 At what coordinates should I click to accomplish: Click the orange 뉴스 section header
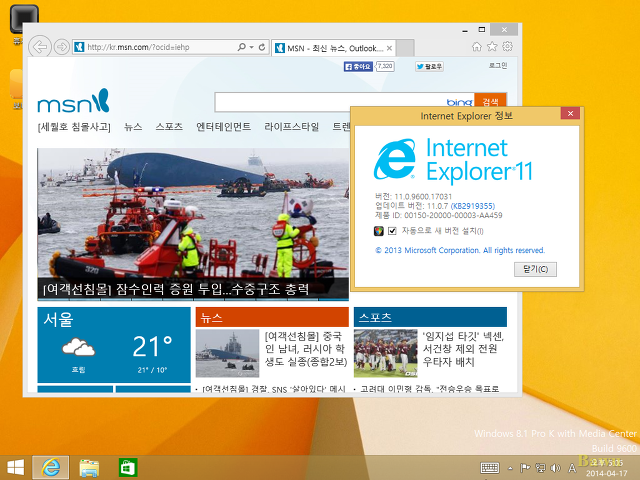[x=272, y=317]
